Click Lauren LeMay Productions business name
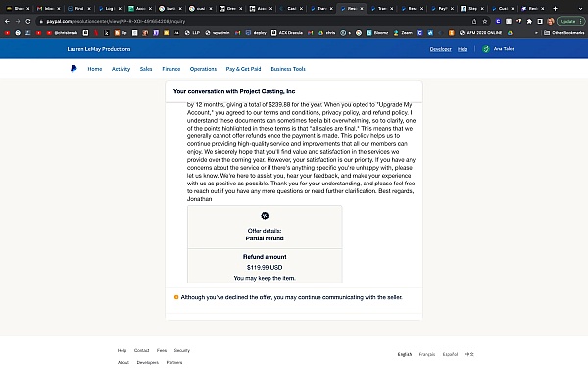 click(x=99, y=49)
